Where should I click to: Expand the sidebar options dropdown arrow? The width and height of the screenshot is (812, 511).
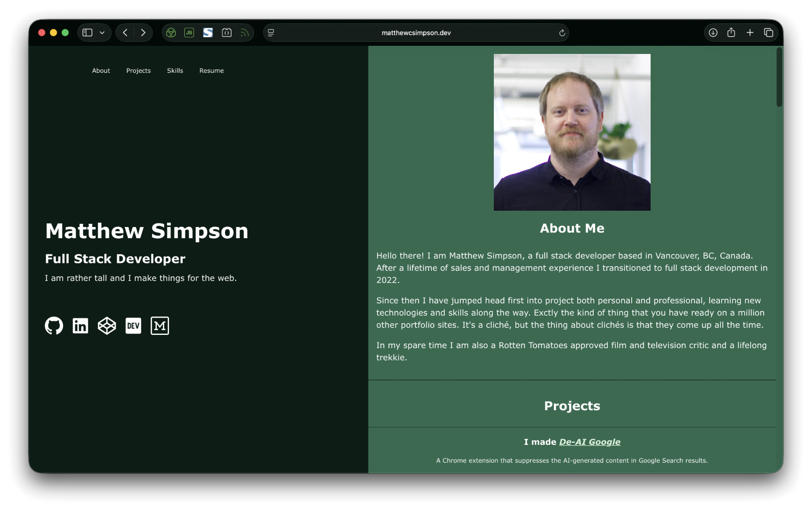[102, 33]
